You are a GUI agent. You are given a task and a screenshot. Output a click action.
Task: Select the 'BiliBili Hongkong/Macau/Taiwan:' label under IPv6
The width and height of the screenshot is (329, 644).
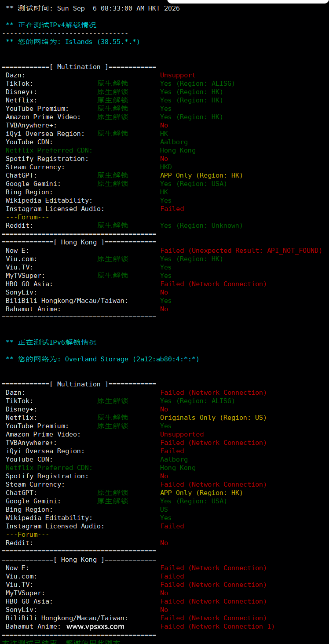pos(67,618)
